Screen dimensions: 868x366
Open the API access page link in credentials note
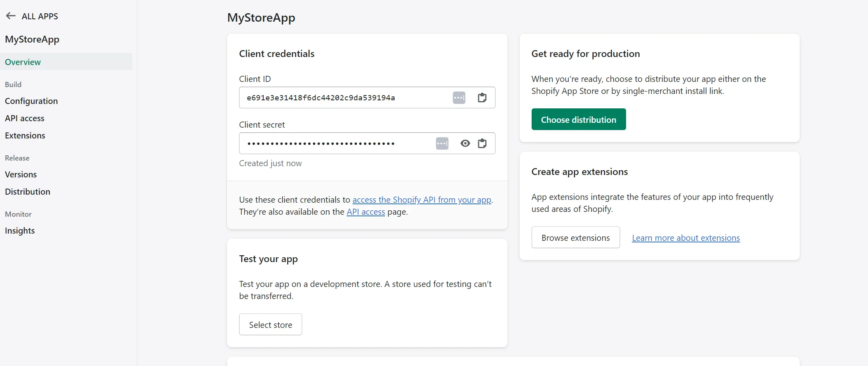366,212
